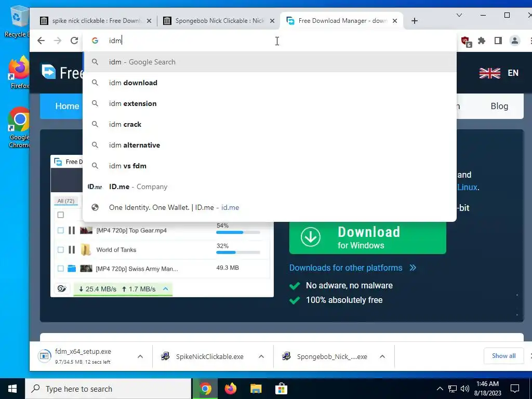Go to the Home page menu item
532x399 pixels.
pyautogui.click(x=67, y=106)
